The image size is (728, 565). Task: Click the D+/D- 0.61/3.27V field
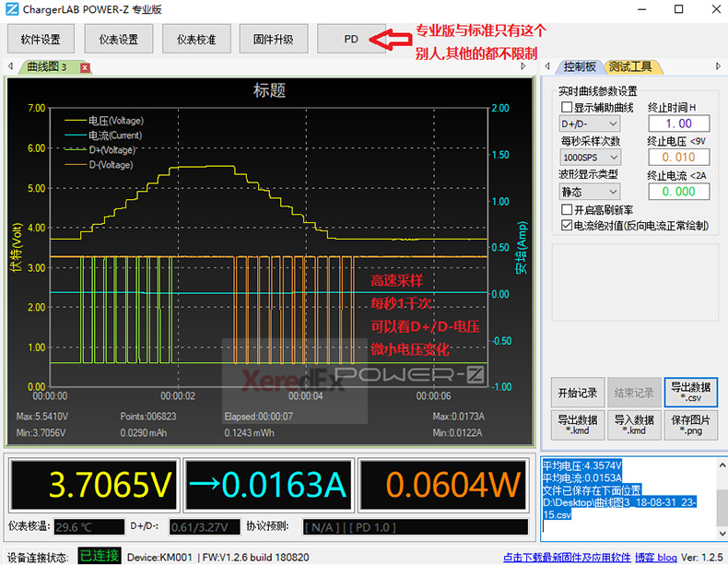pos(205,527)
